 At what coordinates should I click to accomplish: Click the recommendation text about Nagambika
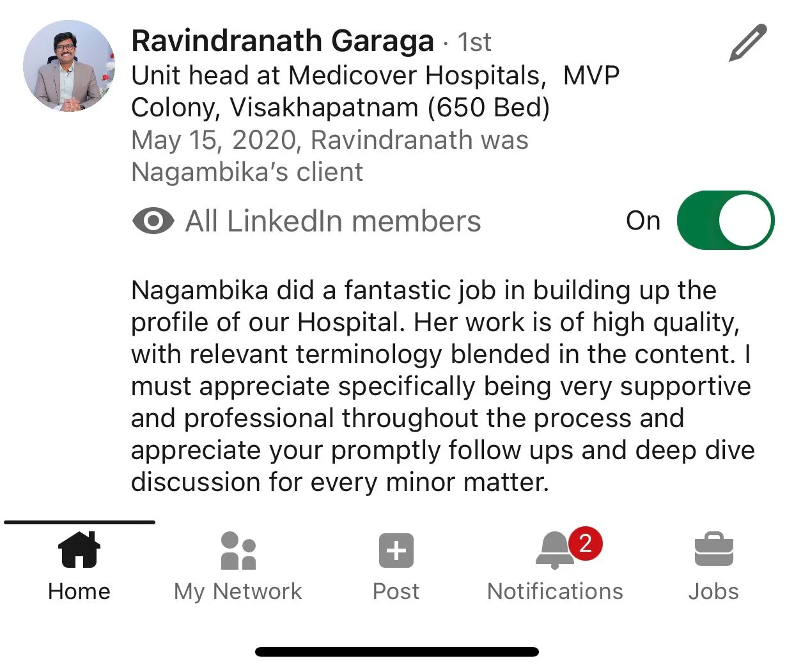click(x=441, y=386)
